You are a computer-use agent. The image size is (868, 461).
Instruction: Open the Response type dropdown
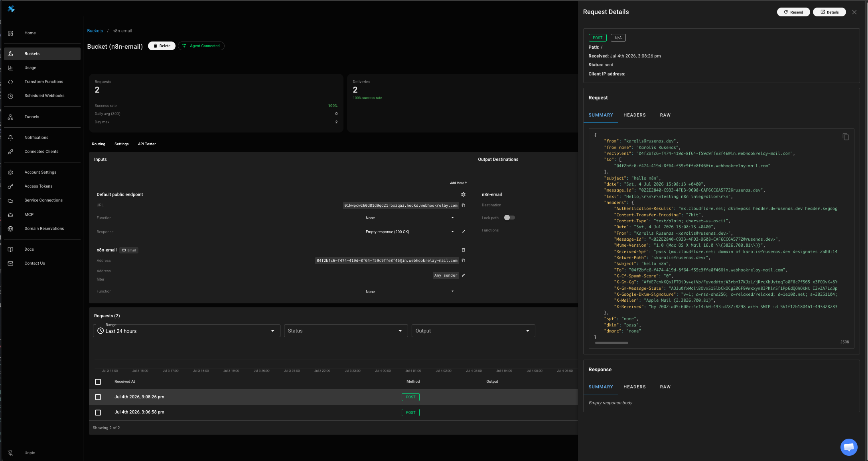point(410,232)
